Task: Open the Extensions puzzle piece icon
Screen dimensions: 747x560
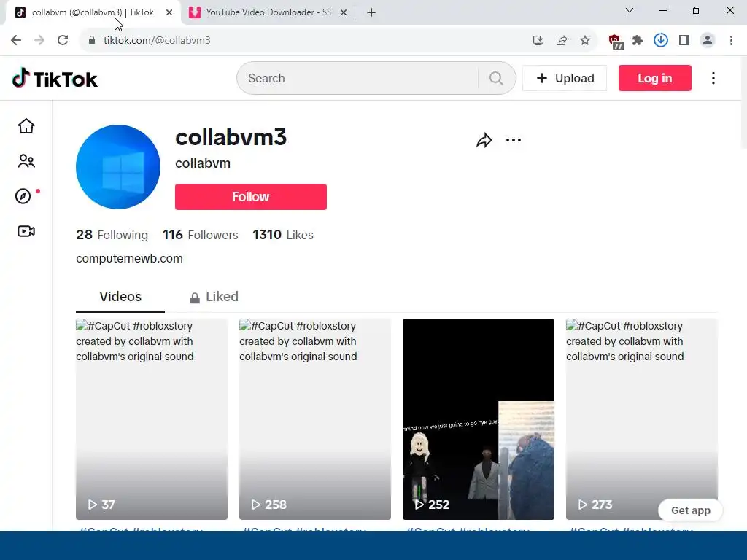Action: 638,41
